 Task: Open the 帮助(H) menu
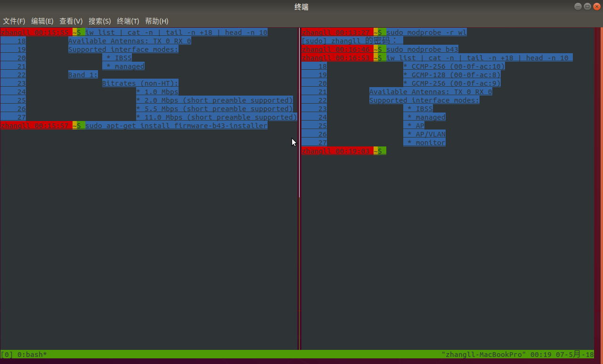(x=157, y=21)
